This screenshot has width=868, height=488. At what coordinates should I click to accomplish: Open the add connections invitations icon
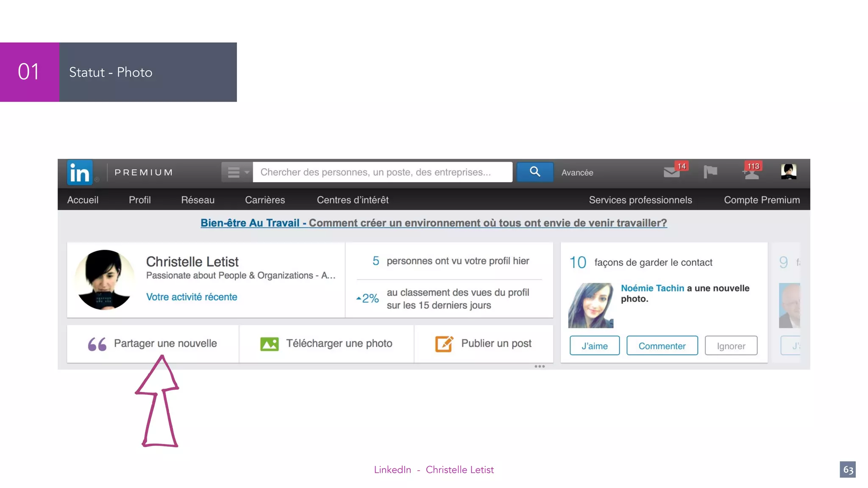[751, 174]
